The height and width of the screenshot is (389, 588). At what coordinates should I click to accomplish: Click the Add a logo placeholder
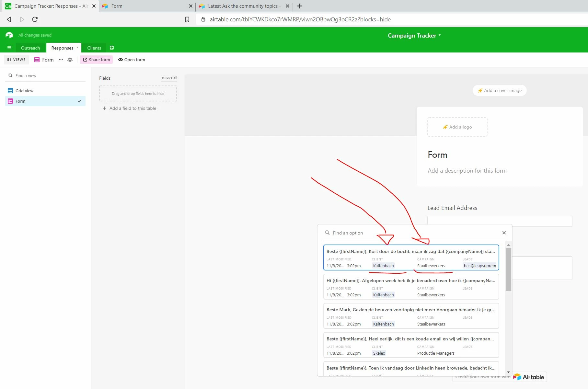[x=457, y=127]
